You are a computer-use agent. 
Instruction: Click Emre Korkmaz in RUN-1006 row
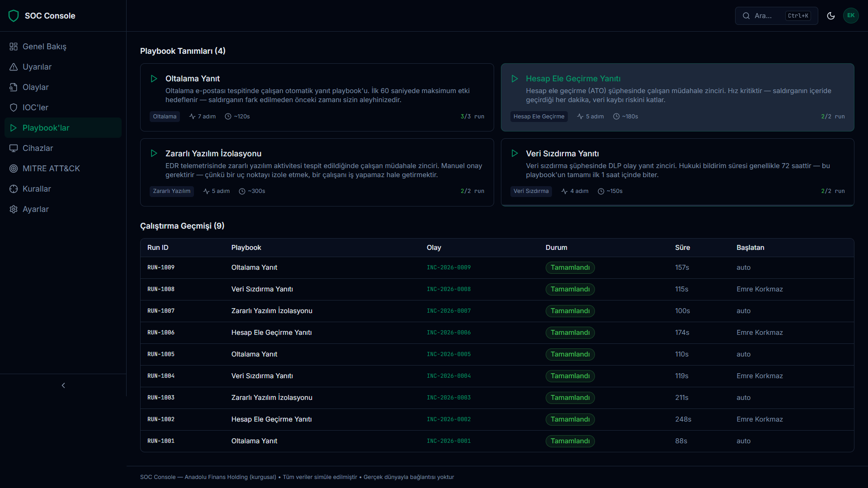click(759, 333)
